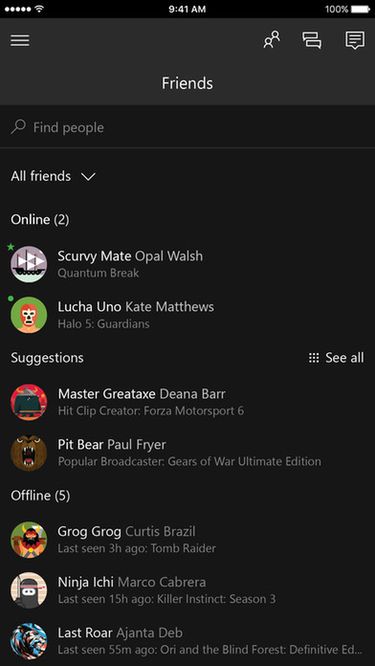Viewport: 375px width, 666px height.
Task: Open the hamburger navigation menu
Action: pos(20,41)
